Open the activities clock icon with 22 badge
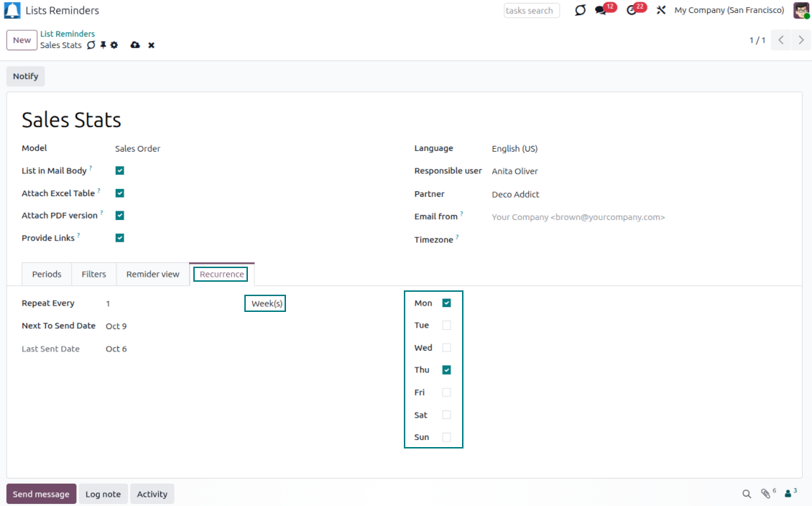Image resolution: width=812 pixels, height=506 pixels. tap(632, 11)
